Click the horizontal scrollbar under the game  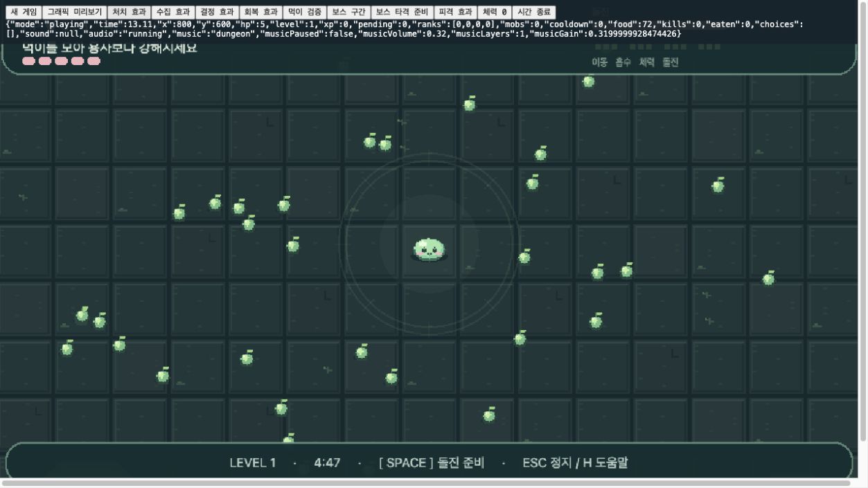point(426,483)
